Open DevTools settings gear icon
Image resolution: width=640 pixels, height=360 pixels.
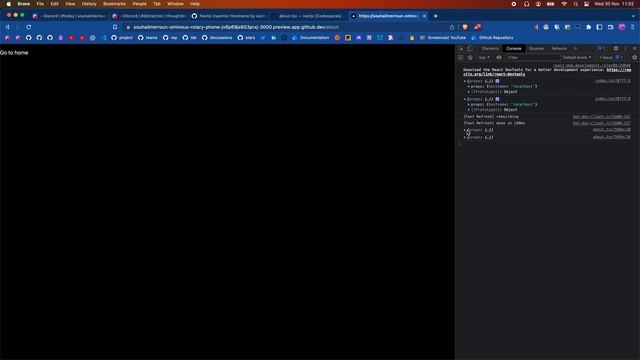click(x=616, y=49)
